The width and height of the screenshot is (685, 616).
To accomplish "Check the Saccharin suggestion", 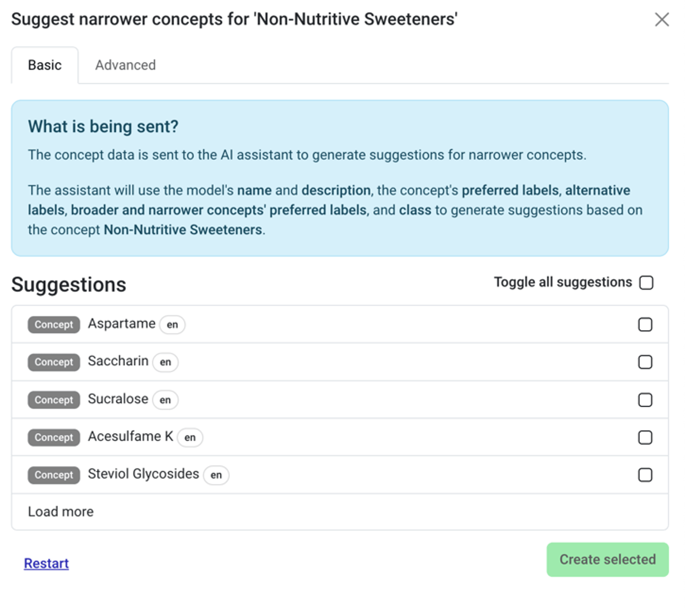I will 645,363.
